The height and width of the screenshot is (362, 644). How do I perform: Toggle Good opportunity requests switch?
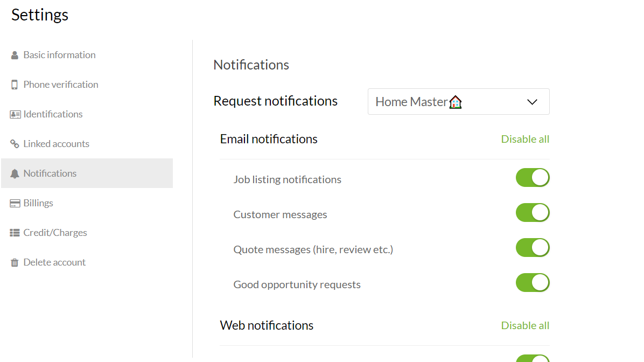pos(532,282)
